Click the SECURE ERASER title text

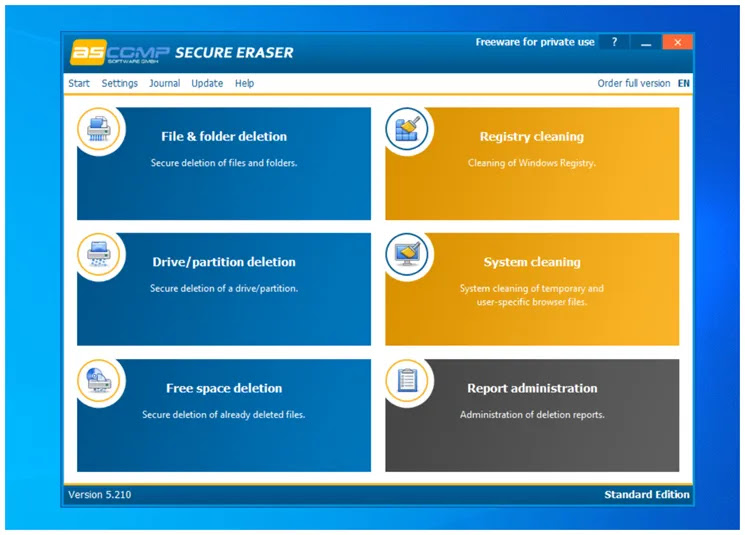click(x=234, y=53)
